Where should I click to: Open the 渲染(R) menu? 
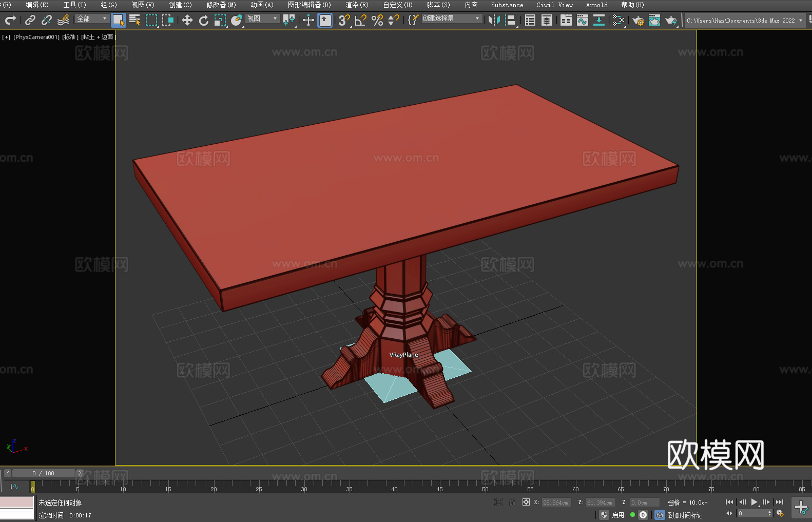pos(357,5)
